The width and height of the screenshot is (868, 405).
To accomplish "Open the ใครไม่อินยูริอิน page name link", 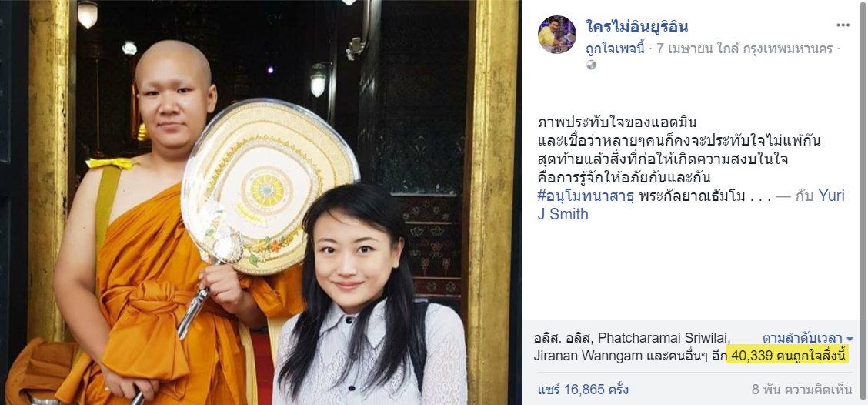I will coord(636,25).
